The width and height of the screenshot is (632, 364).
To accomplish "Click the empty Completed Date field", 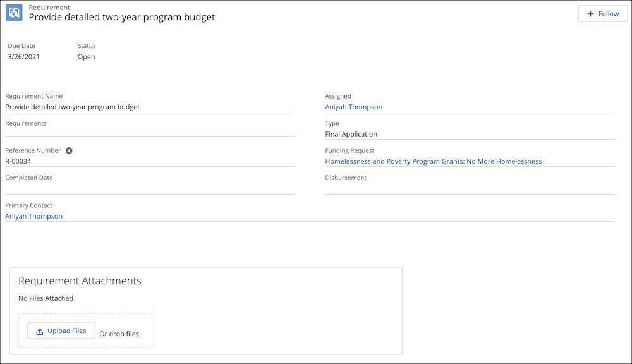I will point(150,189).
